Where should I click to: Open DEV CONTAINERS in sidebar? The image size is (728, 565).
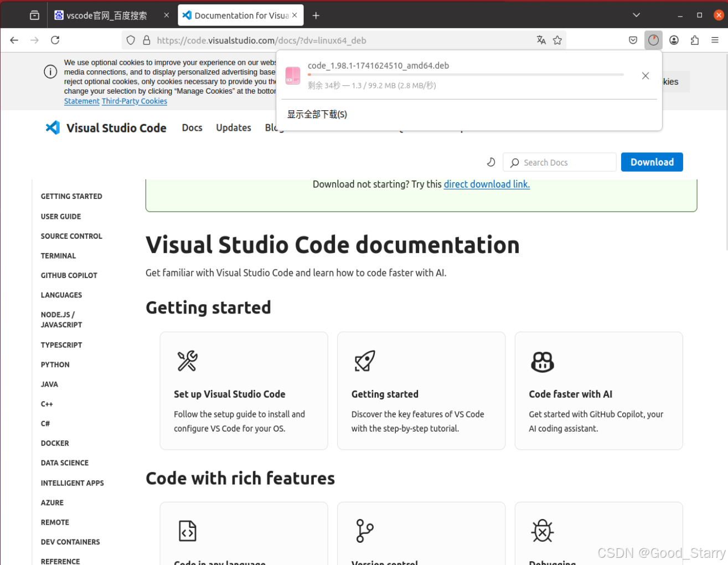pos(70,542)
